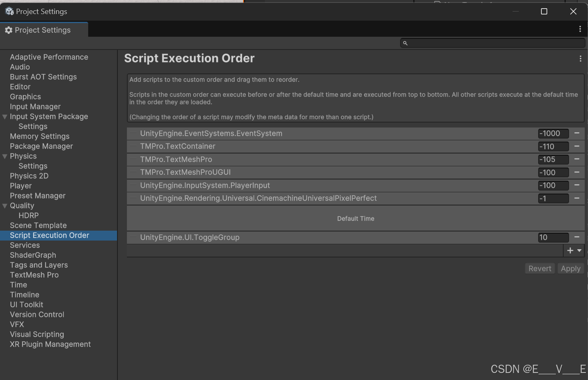The height and width of the screenshot is (380, 588).
Task: Select HDRP under Quality
Action: pyautogui.click(x=28, y=215)
